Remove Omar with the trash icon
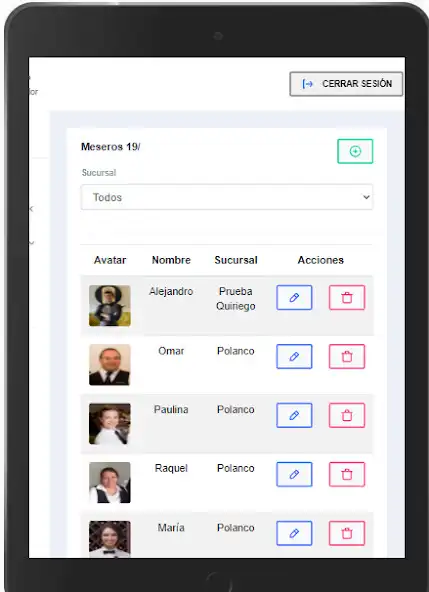The image size is (429, 592). tap(347, 356)
